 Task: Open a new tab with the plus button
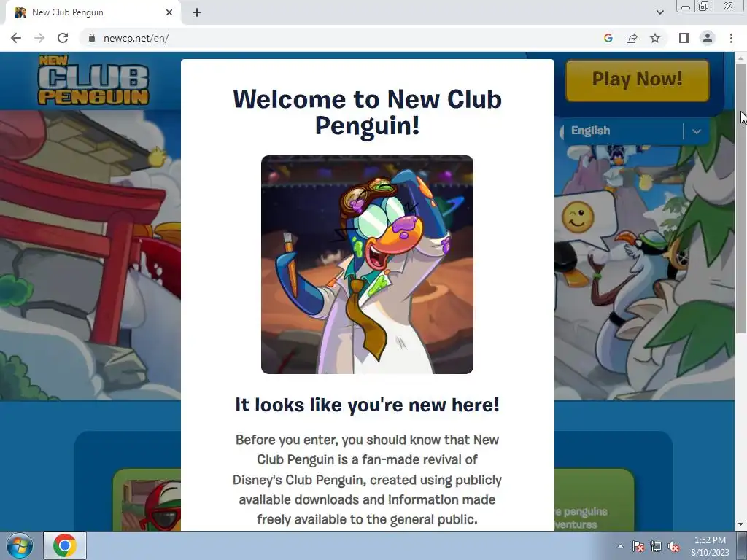pyautogui.click(x=197, y=13)
